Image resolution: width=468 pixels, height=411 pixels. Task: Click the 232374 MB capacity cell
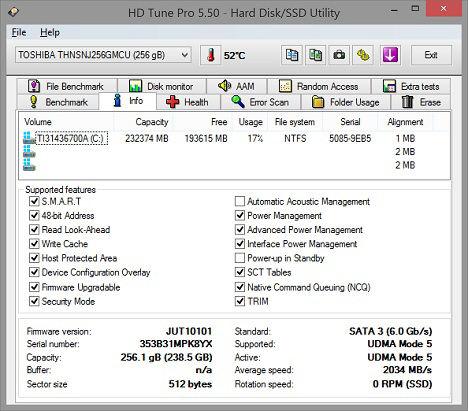tap(147, 138)
